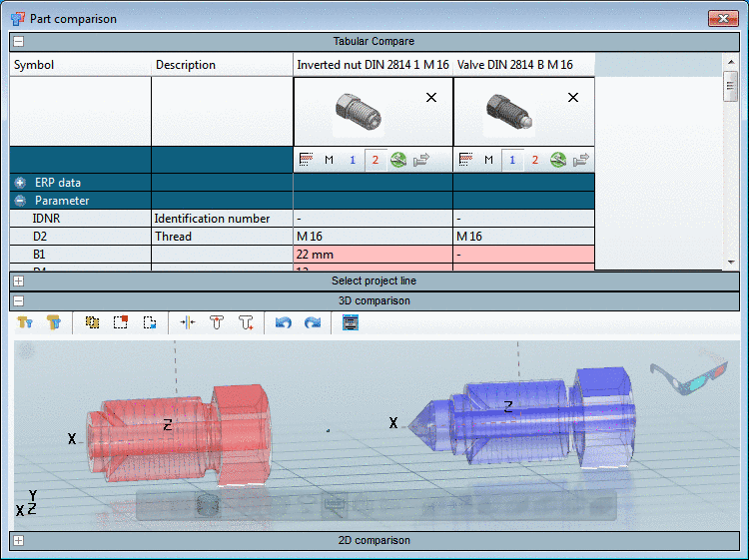Click the M button for Inverted nut
Screen dimensions: 749x560
[x=329, y=160]
